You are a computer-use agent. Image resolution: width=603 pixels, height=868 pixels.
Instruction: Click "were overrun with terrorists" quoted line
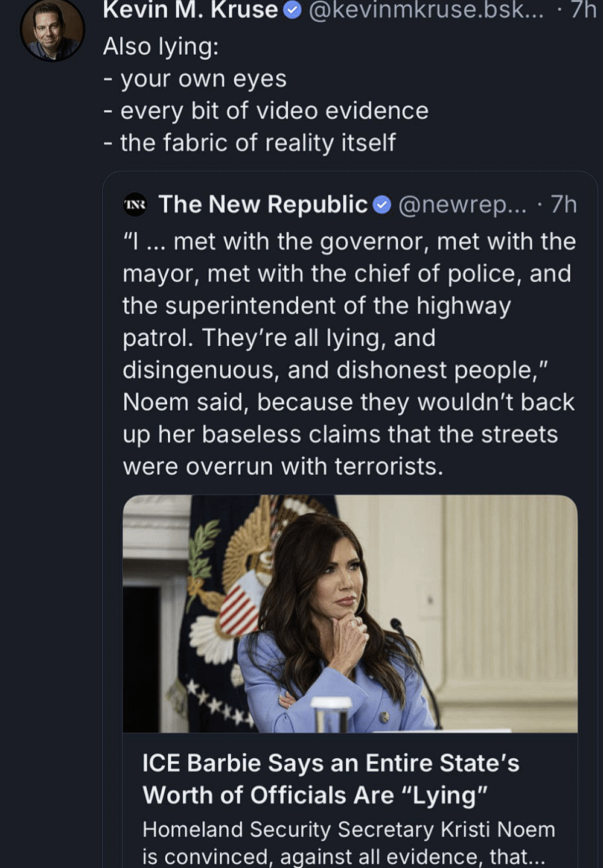tap(282, 466)
